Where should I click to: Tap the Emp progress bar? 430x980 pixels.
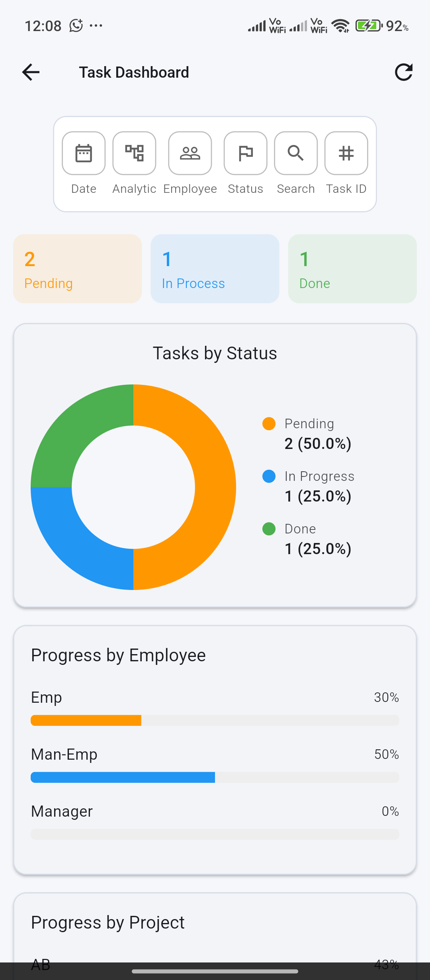click(215, 720)
